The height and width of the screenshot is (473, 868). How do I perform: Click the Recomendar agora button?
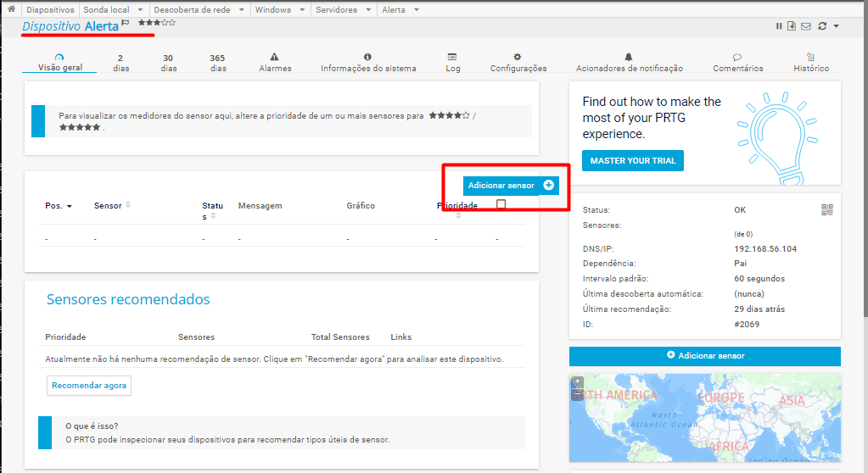[89, 386]
